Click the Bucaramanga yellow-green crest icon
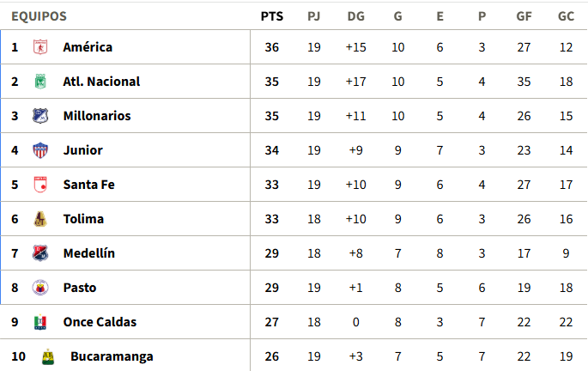 click(47, 356)
